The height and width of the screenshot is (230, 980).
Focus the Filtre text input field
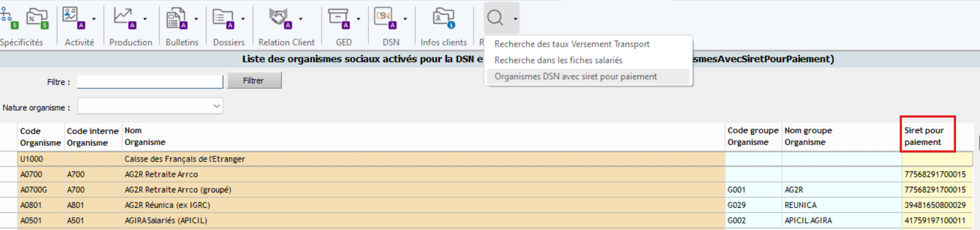pyautogui.click(x=150, y=81)
